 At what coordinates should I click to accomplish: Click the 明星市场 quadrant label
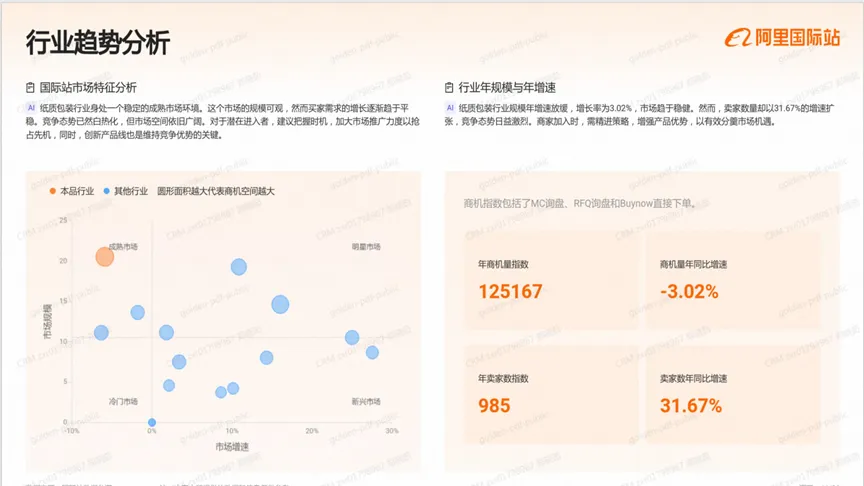point(366,247)
